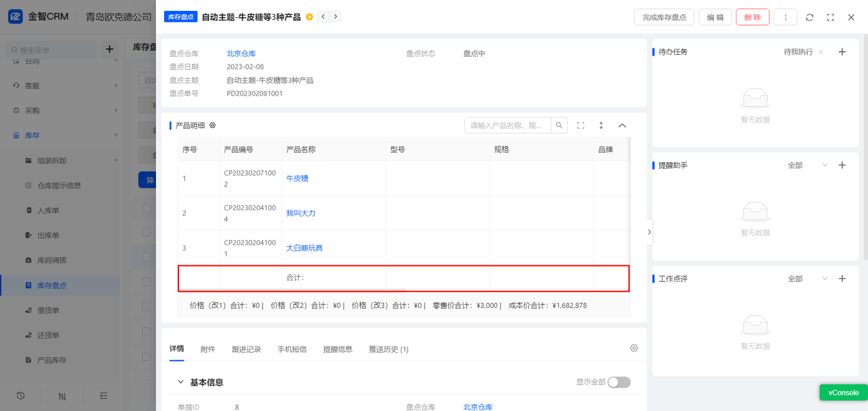Switch to 推送历史 (1) tab

389,349
